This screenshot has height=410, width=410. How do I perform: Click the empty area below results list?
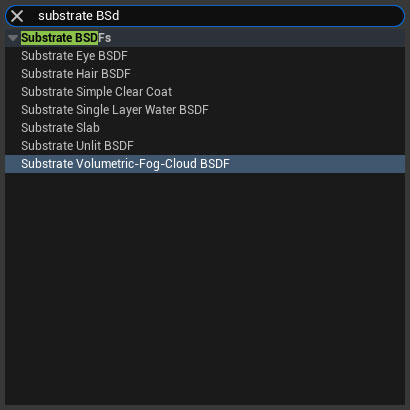pos(205,288)
